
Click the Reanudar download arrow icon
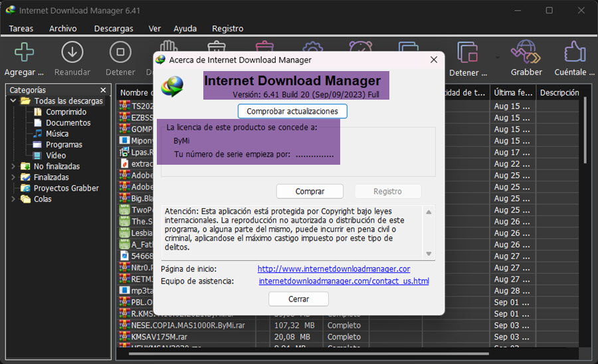72,52
